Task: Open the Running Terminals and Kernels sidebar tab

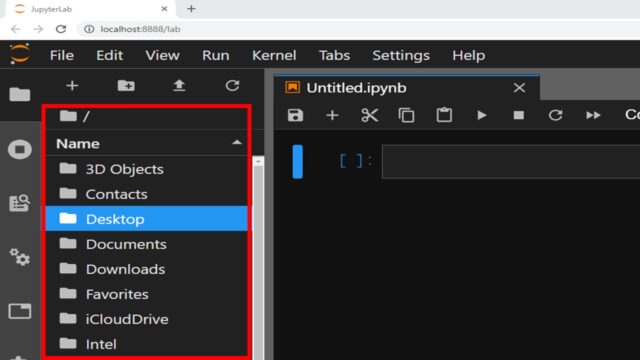Action: tap(20, 149)
